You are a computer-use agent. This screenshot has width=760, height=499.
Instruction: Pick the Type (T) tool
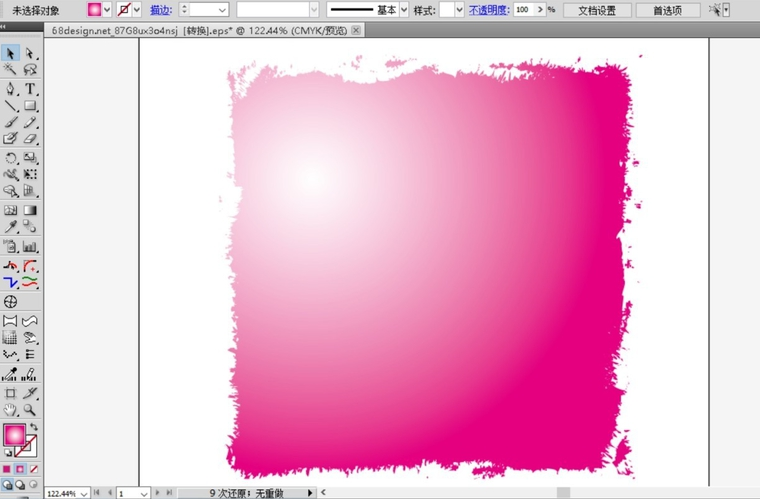coord(30,89)
